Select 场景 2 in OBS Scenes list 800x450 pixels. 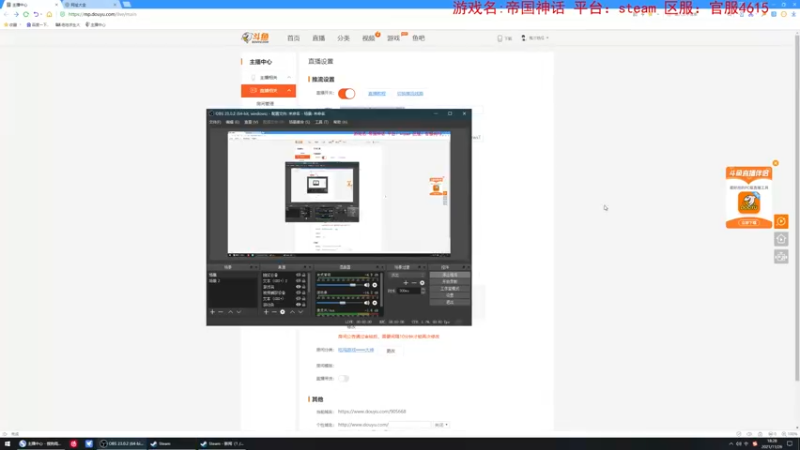coord(215,281)
